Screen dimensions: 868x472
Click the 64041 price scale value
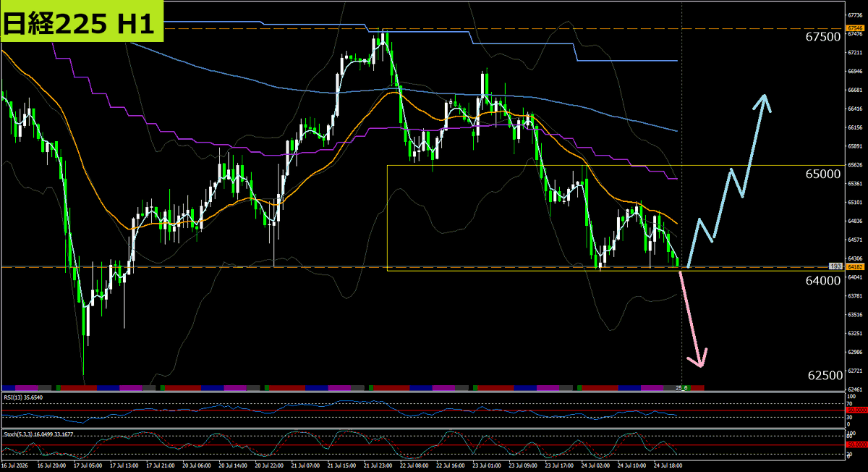click(855, 277)
